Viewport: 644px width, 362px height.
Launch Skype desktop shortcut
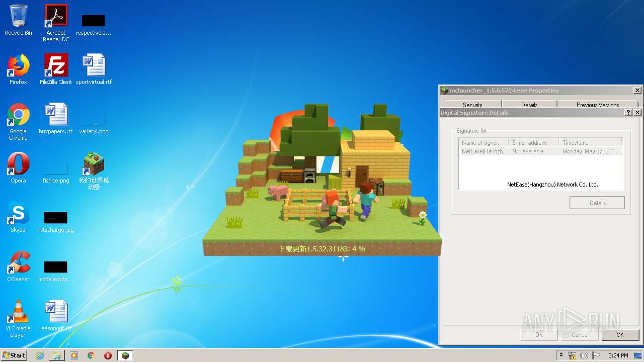(x=18, y=217)
